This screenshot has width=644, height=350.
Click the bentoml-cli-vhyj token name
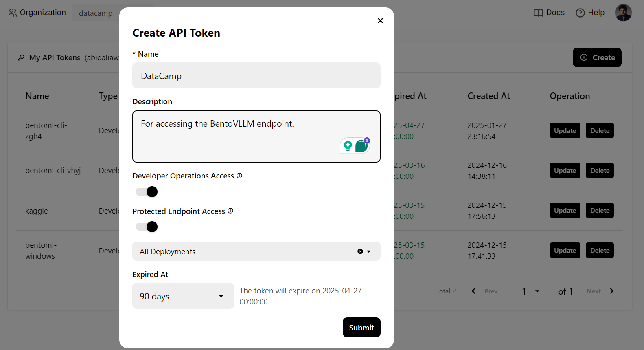pyautogui.click(x=53, y=170)
